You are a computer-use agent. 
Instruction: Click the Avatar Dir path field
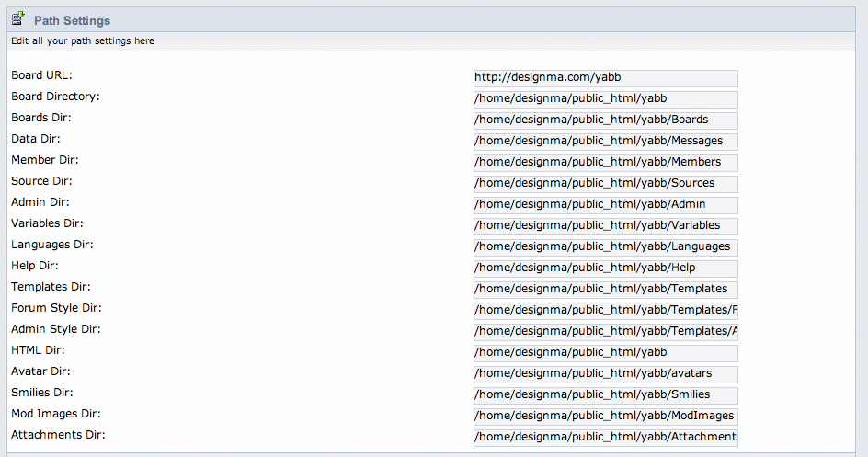pyautogui.click(x=605, y=374)
